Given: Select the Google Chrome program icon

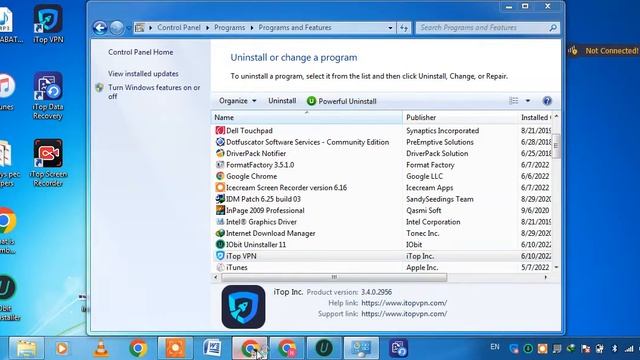Looking at the screenshot, I should [x=220, y=176].
